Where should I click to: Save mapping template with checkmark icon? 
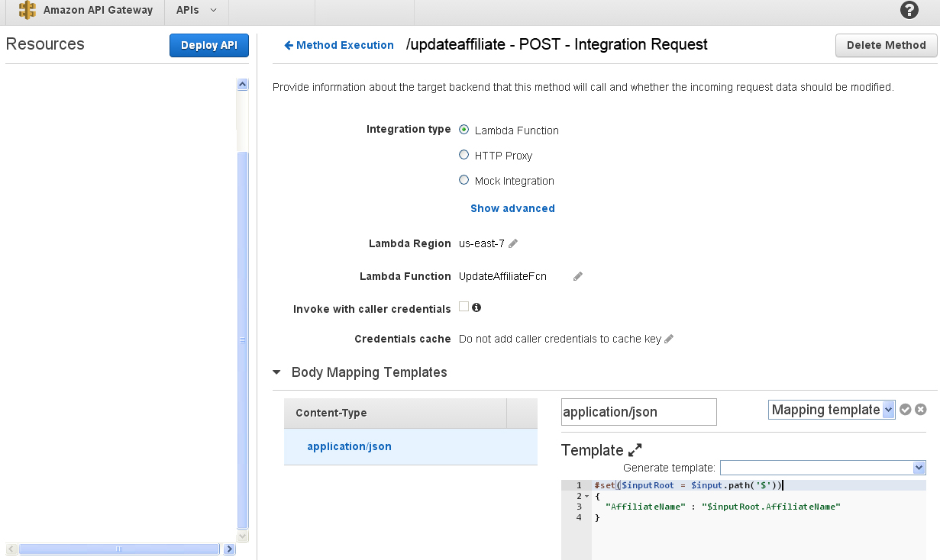tap(906, 410)
